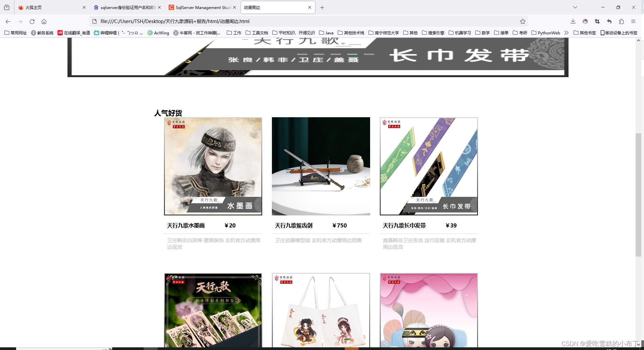Click the 水墨画 product image

click(213, 166)
